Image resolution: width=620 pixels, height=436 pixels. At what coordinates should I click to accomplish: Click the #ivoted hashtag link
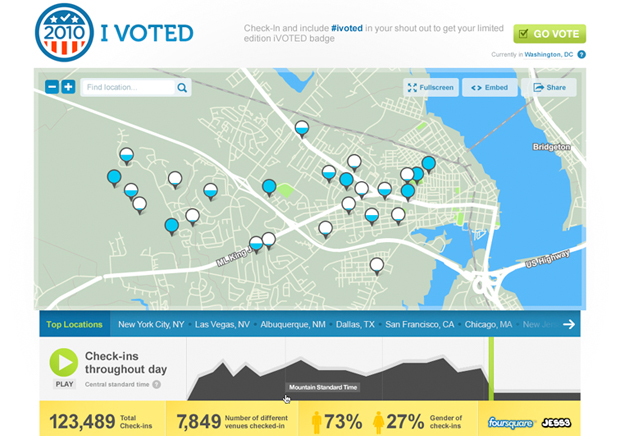click(x=350, y=29)
